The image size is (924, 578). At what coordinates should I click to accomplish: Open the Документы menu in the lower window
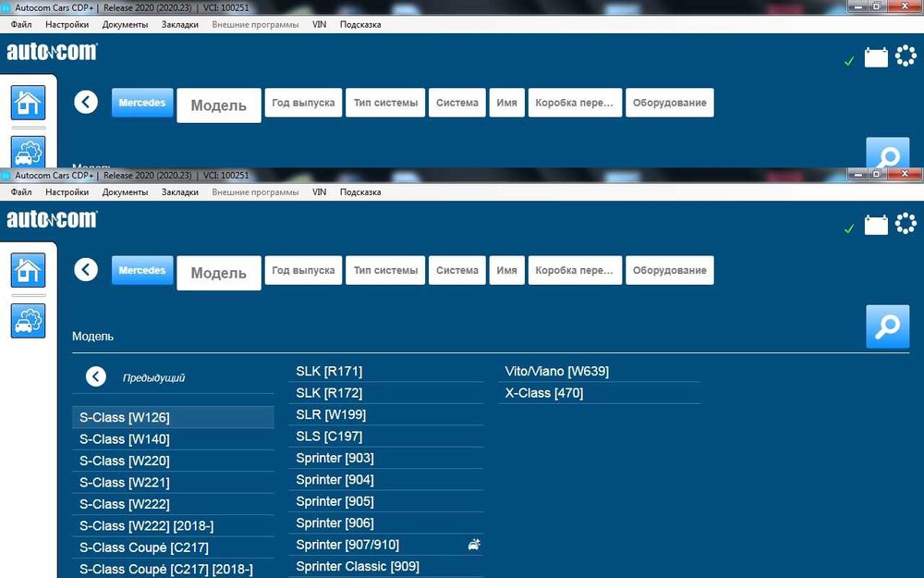(125, 192)
